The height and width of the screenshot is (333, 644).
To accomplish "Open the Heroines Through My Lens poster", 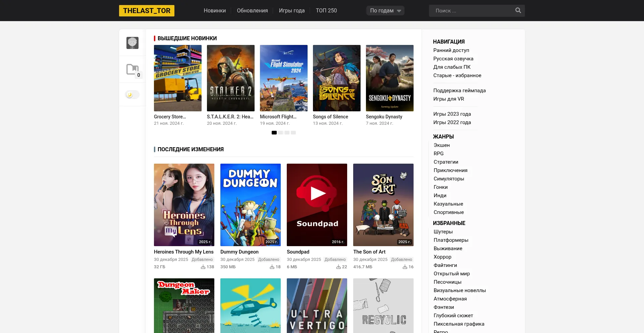I will tap(184, 205).
